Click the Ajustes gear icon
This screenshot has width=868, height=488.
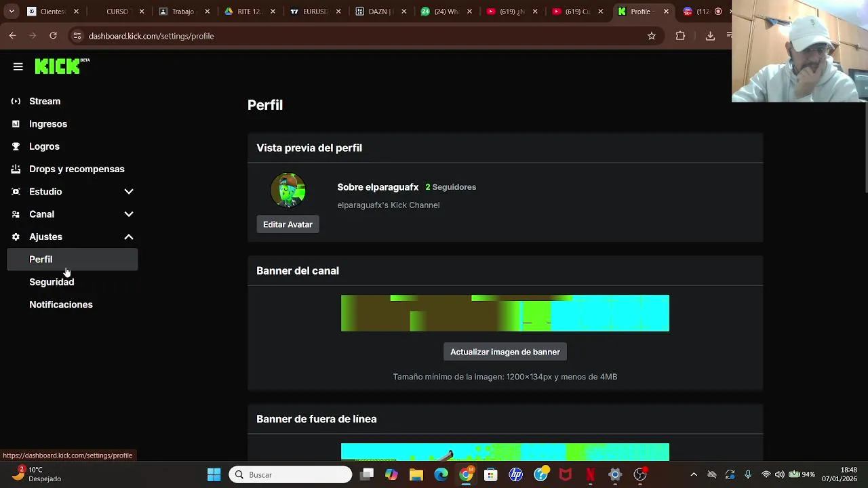[x=16, y=237]
